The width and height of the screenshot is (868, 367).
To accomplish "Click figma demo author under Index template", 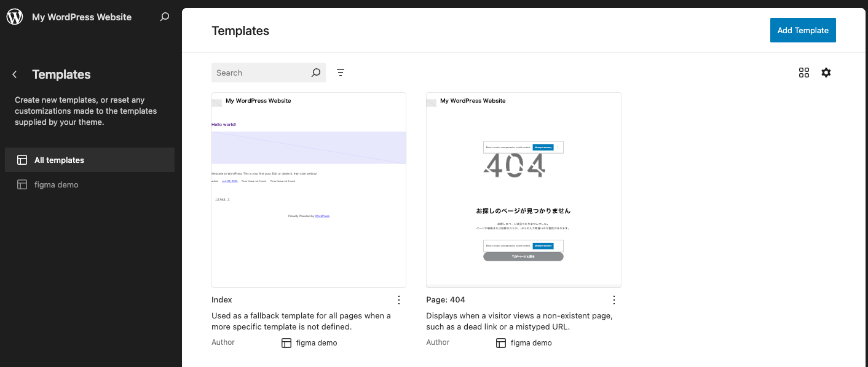I will point(316,343).
